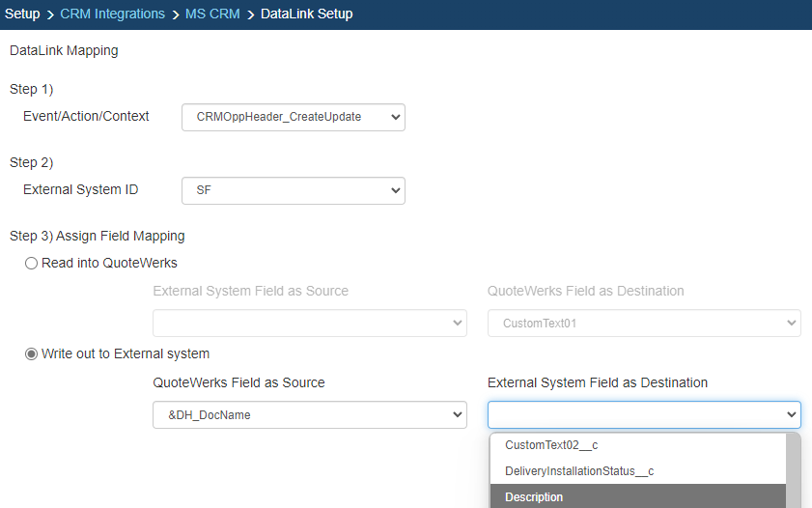
Task: Click the DataLink Setup breadcrumb item
Action: point(307,14)
